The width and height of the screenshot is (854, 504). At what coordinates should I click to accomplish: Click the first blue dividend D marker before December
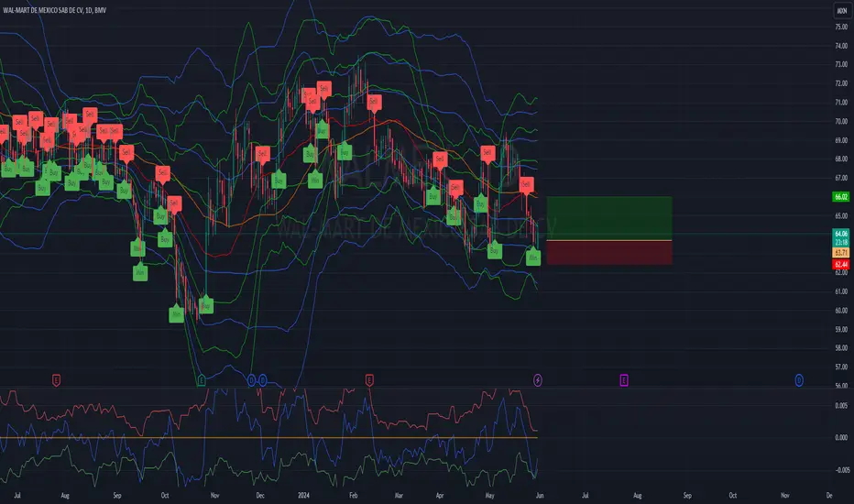(252, 379)
